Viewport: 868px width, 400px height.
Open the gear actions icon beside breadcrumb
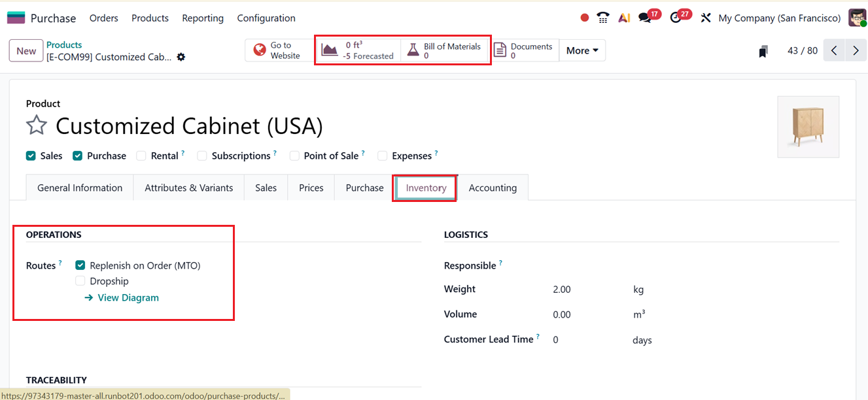click(181, 57)
